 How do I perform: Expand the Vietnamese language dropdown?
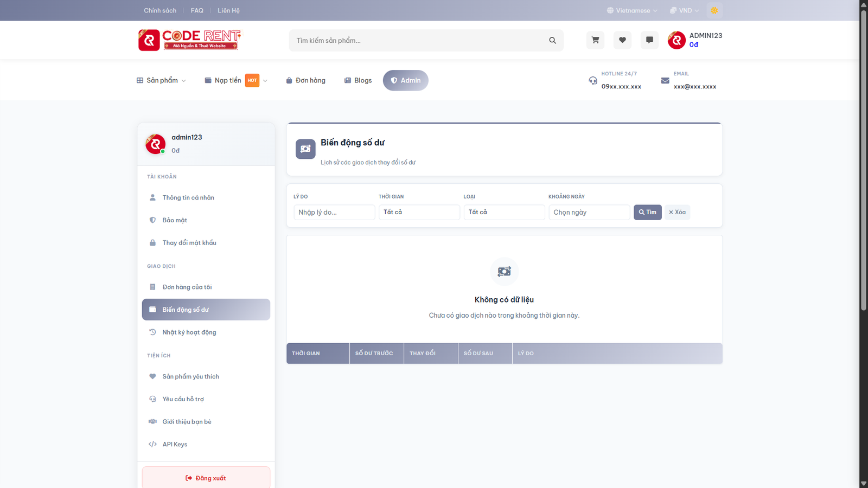click(x=631, y=10)
